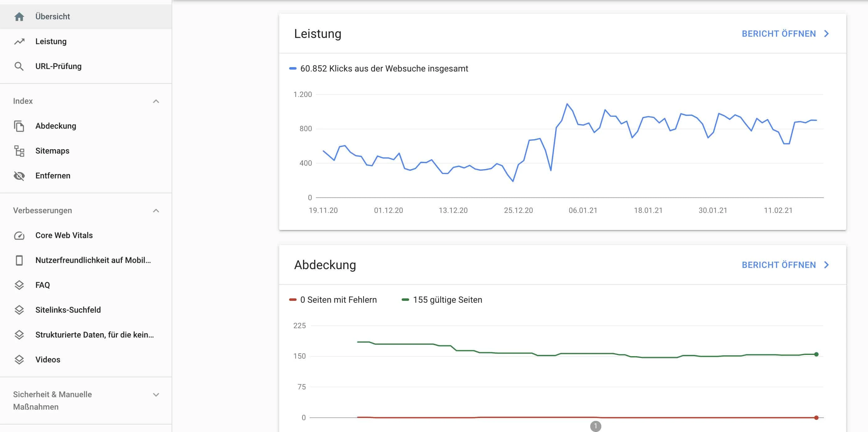
Task: Collapse the Index section
Action: (156, 101)
